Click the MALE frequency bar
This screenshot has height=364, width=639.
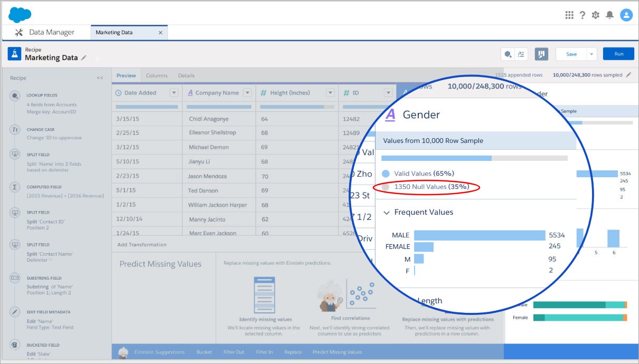point(480,235)
